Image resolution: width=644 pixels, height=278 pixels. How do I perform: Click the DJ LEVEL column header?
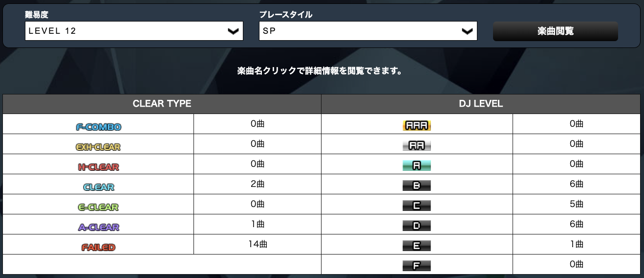(x=481, y=104)
